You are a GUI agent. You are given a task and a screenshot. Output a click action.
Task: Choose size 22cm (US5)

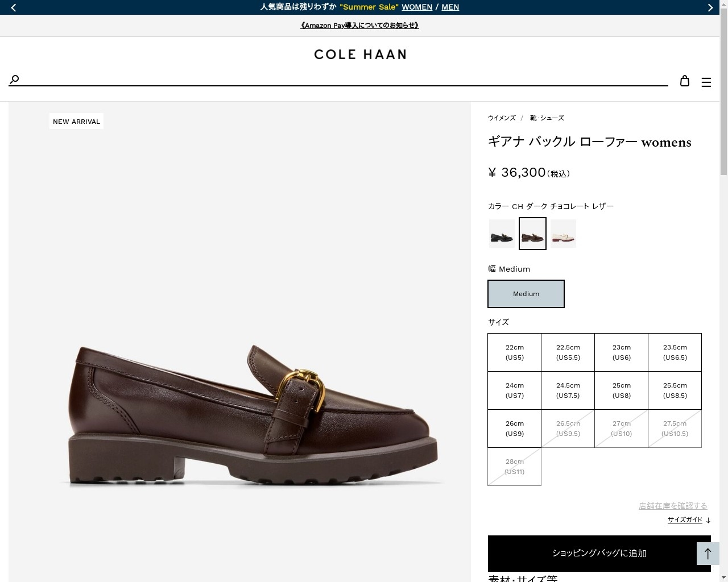point(515,352)
